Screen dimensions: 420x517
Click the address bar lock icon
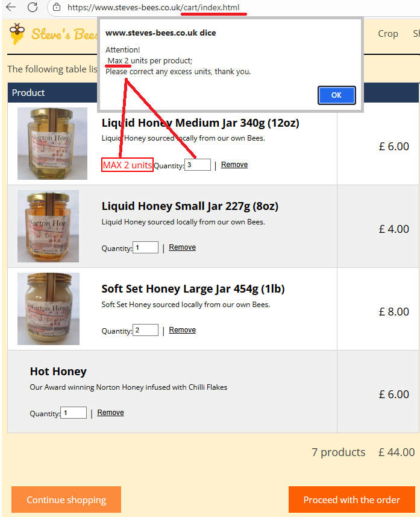[57, 7]
